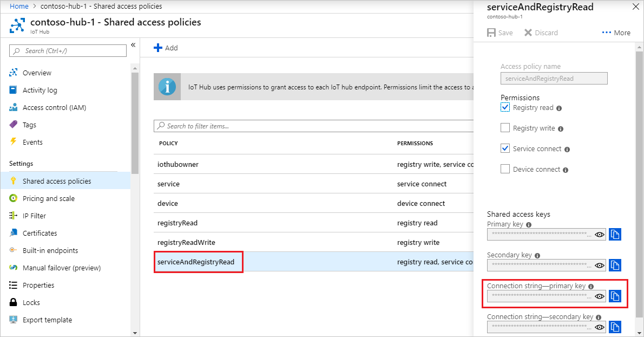This screenshot has width=644, height=337.
Task: Reveal the Primary key with the eye icon
Action: 600,235
